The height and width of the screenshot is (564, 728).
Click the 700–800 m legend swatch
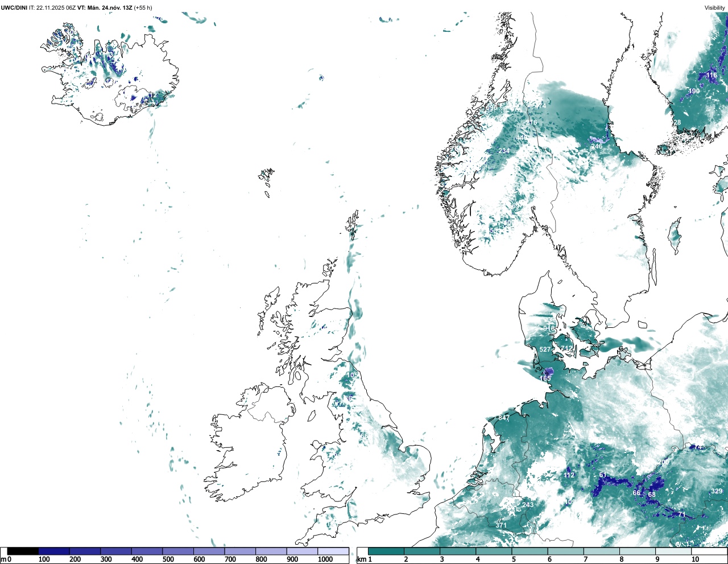coord(240,551)
